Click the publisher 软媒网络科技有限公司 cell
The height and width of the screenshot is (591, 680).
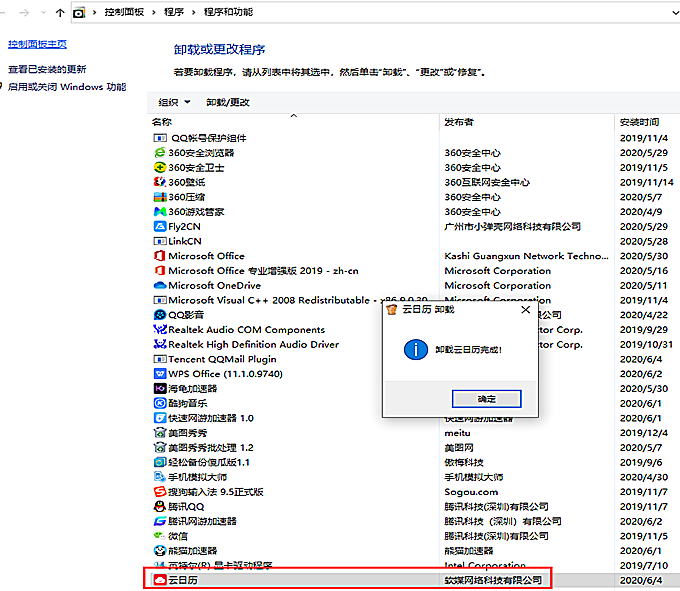493,580
